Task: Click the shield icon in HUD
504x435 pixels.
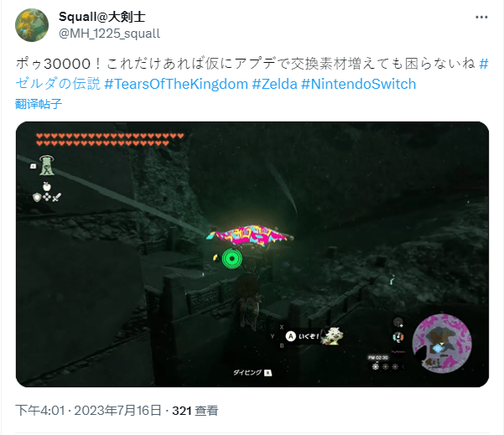Action: pyautogui.click(x=37, y=197)
